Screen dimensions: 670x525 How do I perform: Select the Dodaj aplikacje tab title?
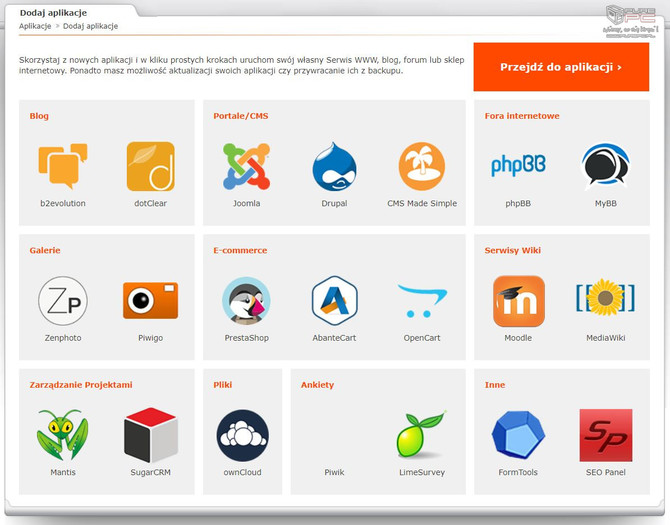click(x=53, y=13)
